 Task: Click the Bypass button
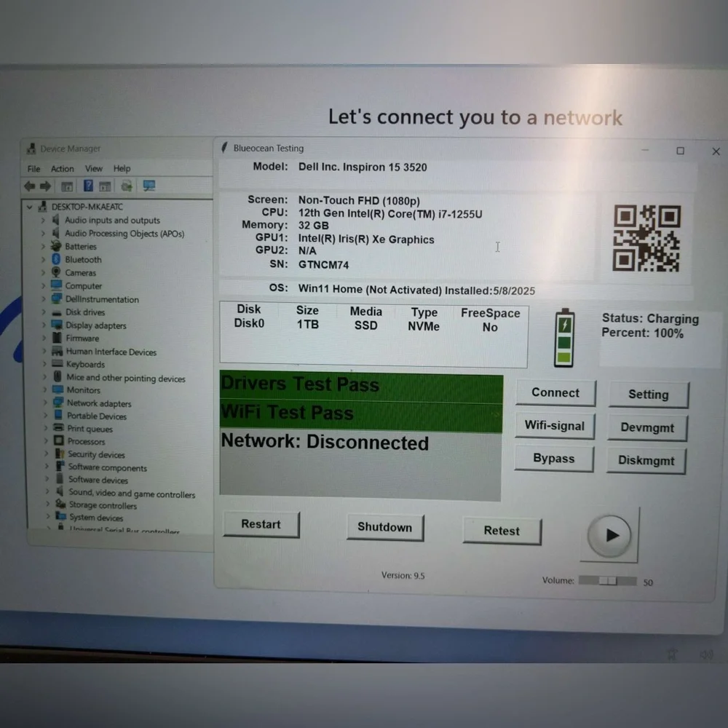(x=554, y=459)
